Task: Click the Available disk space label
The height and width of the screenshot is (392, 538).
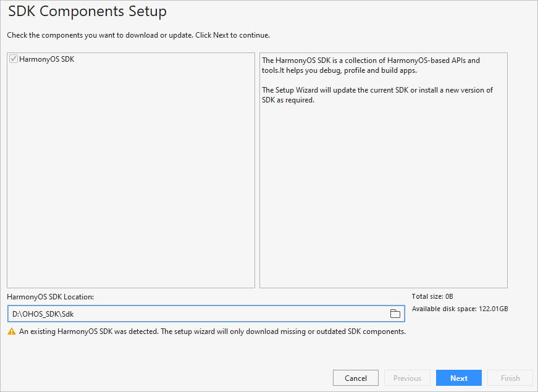Action: pyautogui.click(x=460, y=309)
